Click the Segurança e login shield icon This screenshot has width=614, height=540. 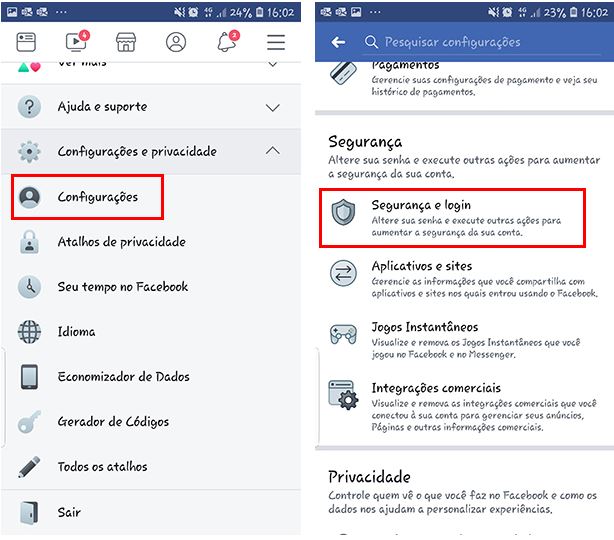point(343,212)
